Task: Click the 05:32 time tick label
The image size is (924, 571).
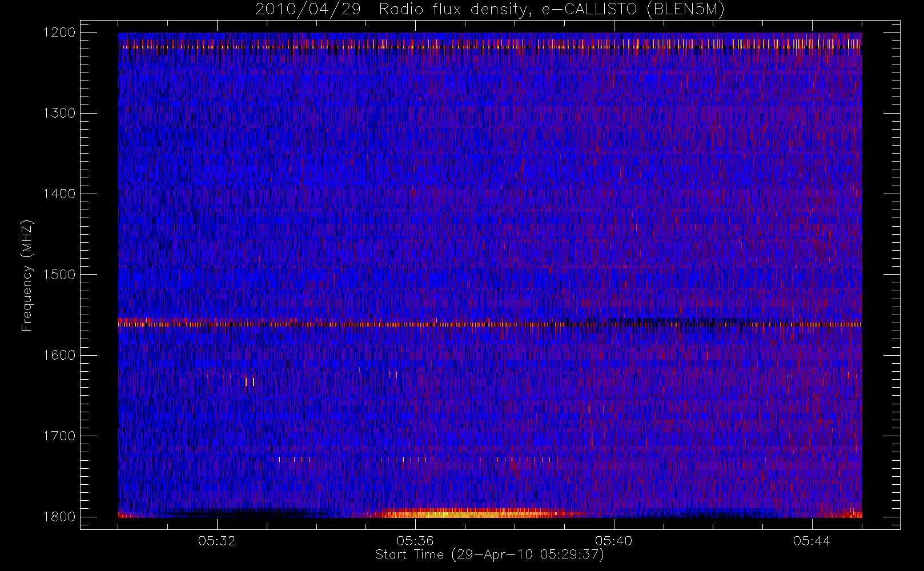Action: pyautogui.click(x=217, y=541)
